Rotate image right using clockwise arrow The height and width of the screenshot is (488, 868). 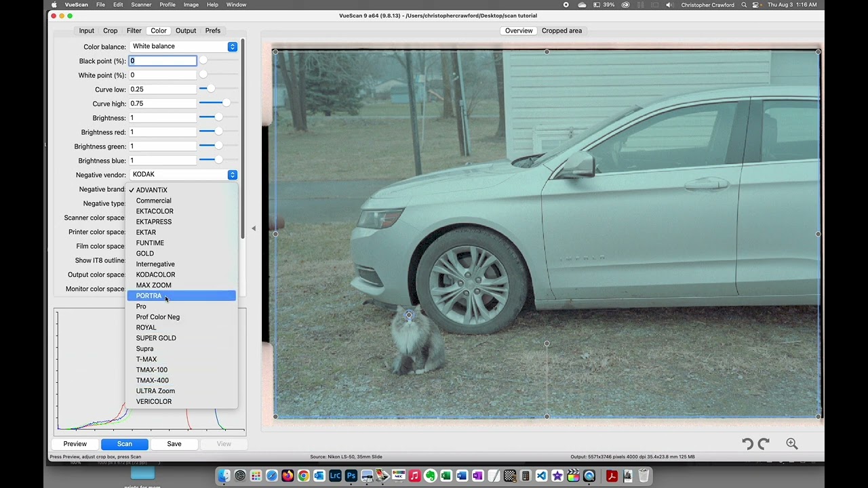(x=764, y=444)
